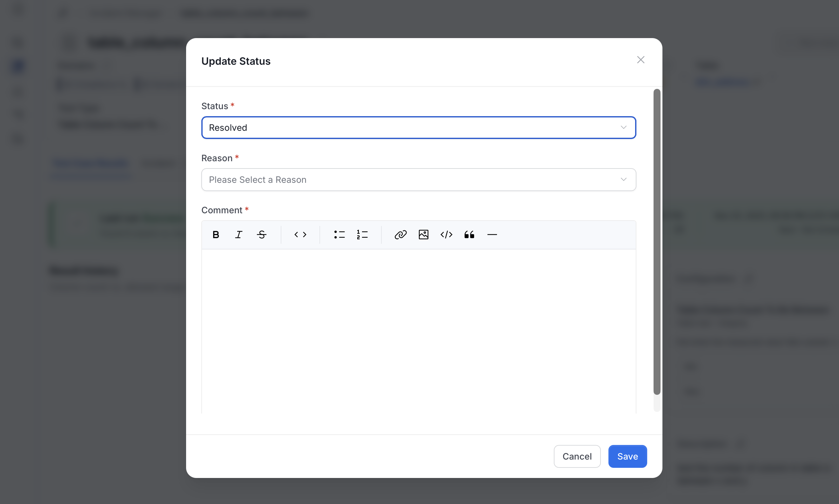Click the Cancel button
The image size is (839, 504).
[x=577, y=456]
